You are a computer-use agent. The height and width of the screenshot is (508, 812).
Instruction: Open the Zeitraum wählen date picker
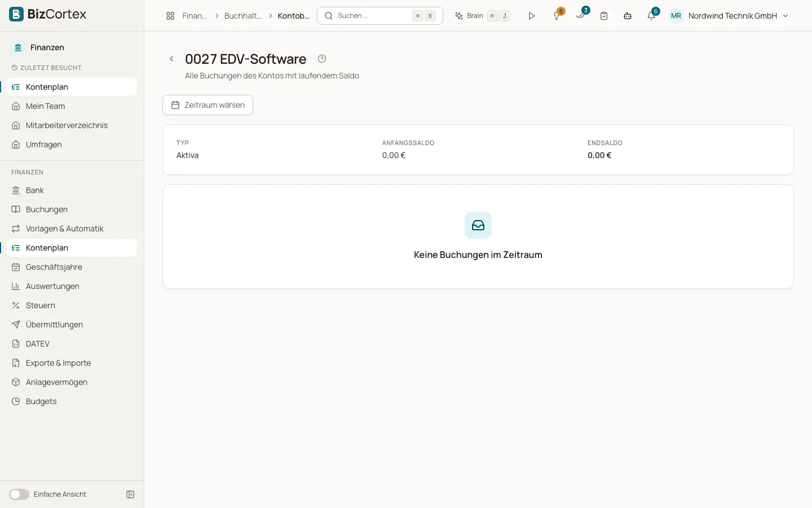(208, 105)
